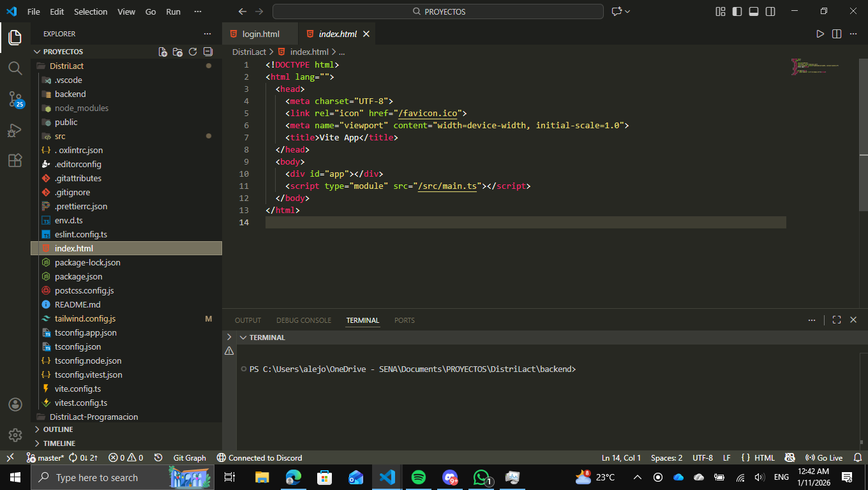Screen dimensions: 868x490
Task: Click the Manage gear icon
Action: pyautogui.click(x=15, y=435)
